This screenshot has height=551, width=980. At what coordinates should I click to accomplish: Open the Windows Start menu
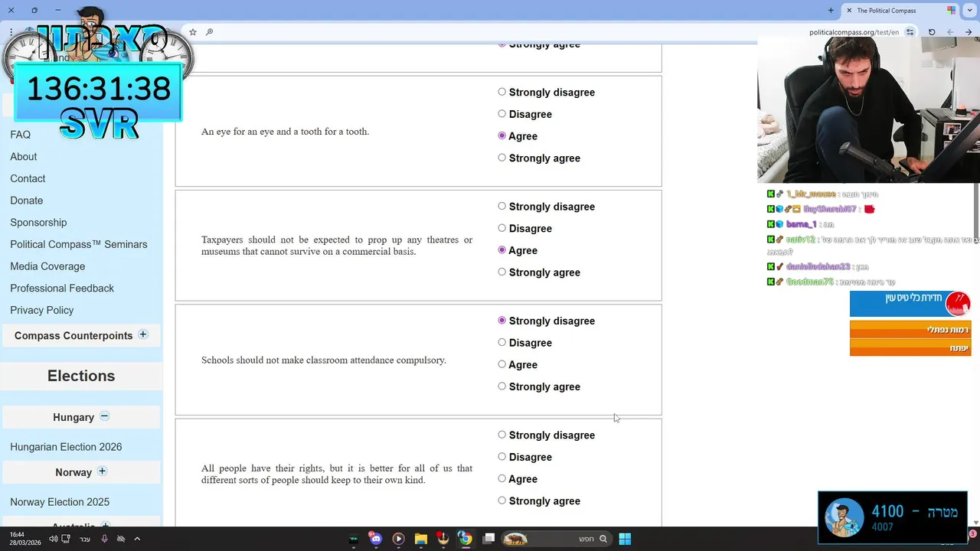625,539
